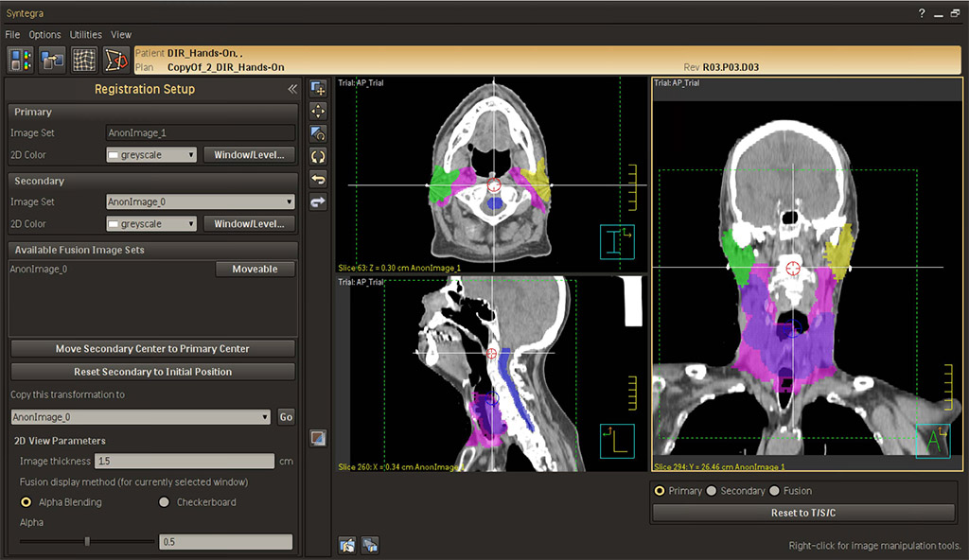The image size is (969, 560).
Task: Click the Slice 63 label in axial view
Action: (399, 268)
